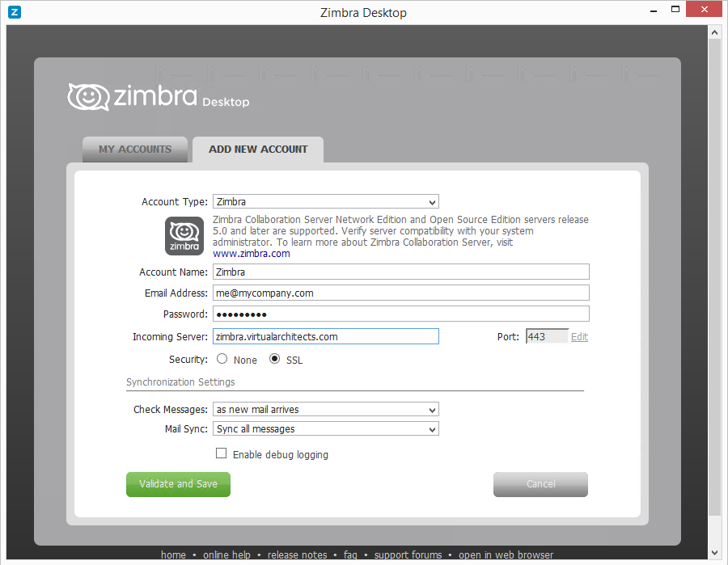
Task: Click the scrollbar down arrow
Action: click(x=714, y=553)
